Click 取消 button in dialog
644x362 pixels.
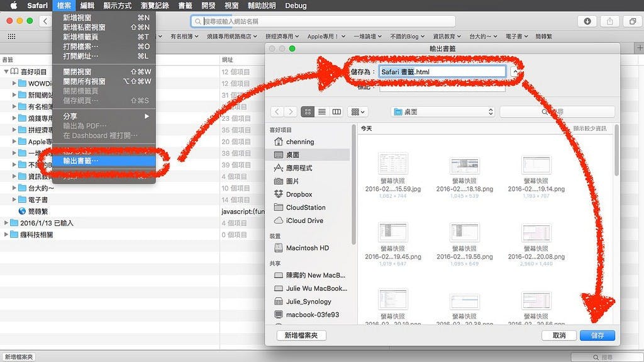pos(559,336)
